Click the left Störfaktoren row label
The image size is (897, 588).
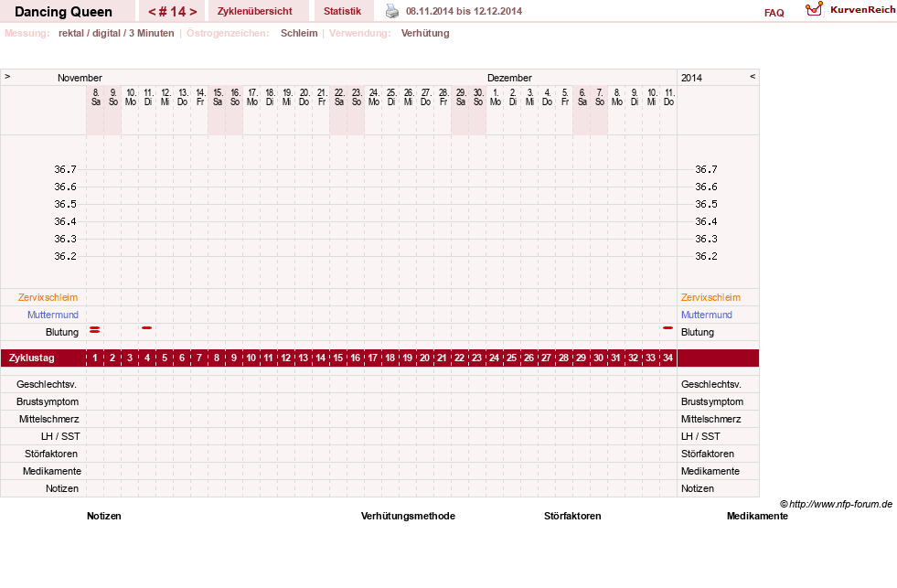51,454
